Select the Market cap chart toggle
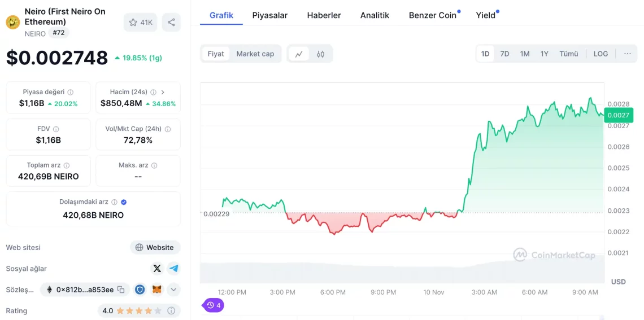Image resolution: width=644 pixels, height=320 pixels. coord(255,54)
